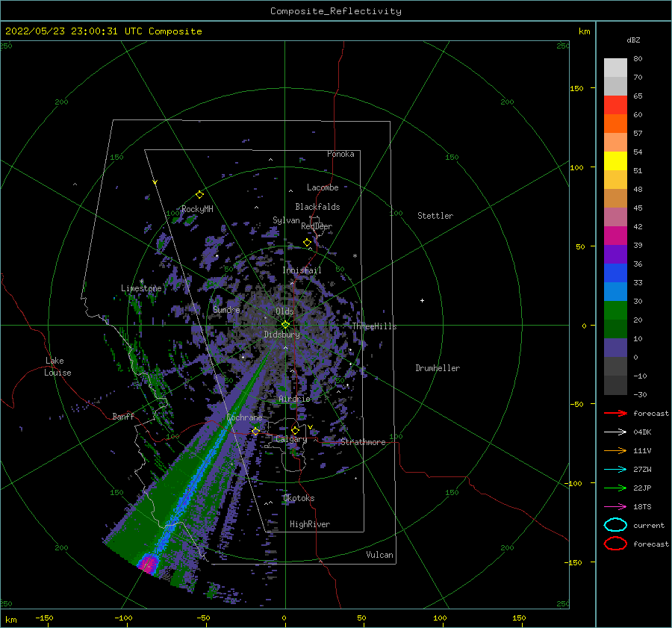Click the purple swatch above 36 dBZ

coord(615,254)
